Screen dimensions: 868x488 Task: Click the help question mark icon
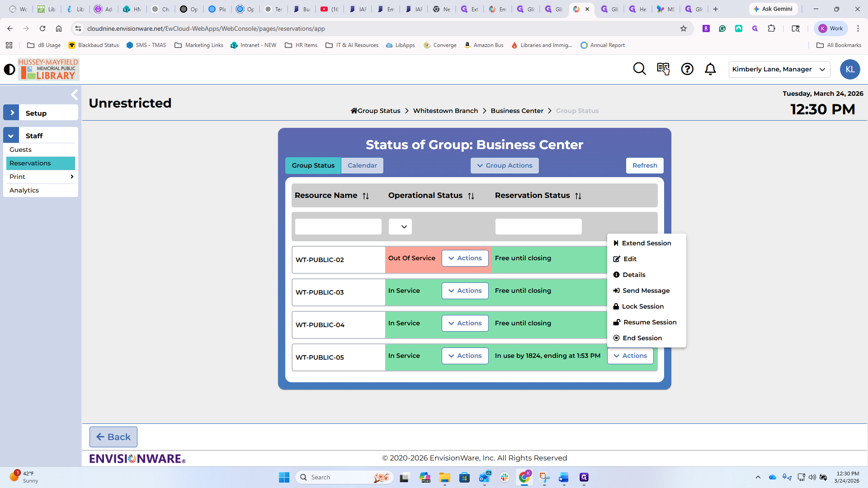point(687,69)
